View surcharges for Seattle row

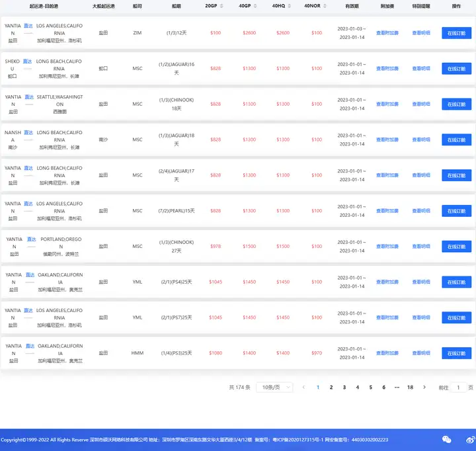click(x=387, y=104)
